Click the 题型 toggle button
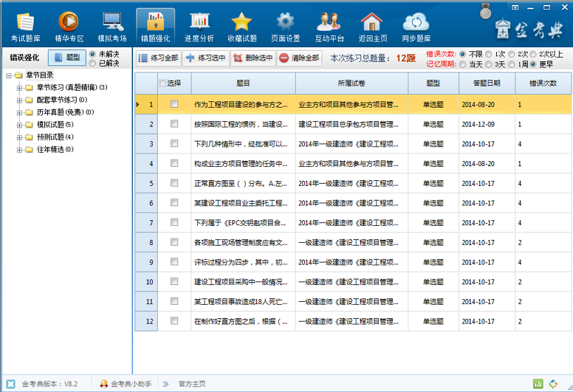Viewport: 573px width, 392px height. coord(67,58)
